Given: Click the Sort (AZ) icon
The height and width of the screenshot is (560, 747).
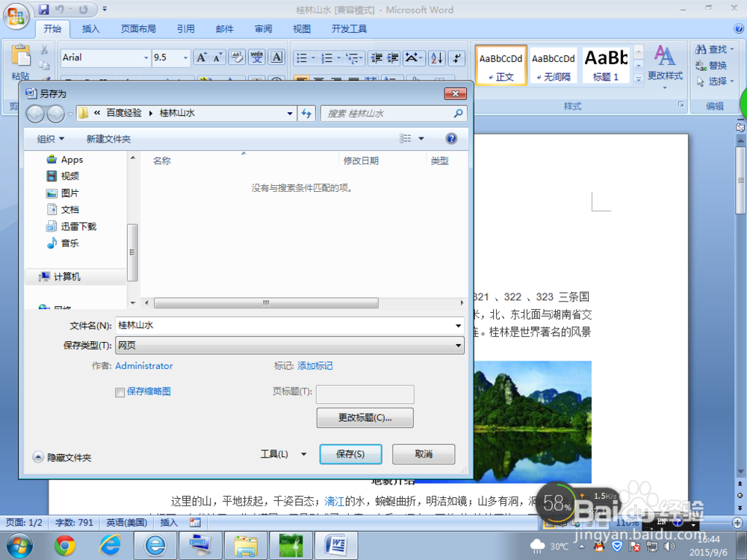Looking at the screenshot, I should coord(436,57).
